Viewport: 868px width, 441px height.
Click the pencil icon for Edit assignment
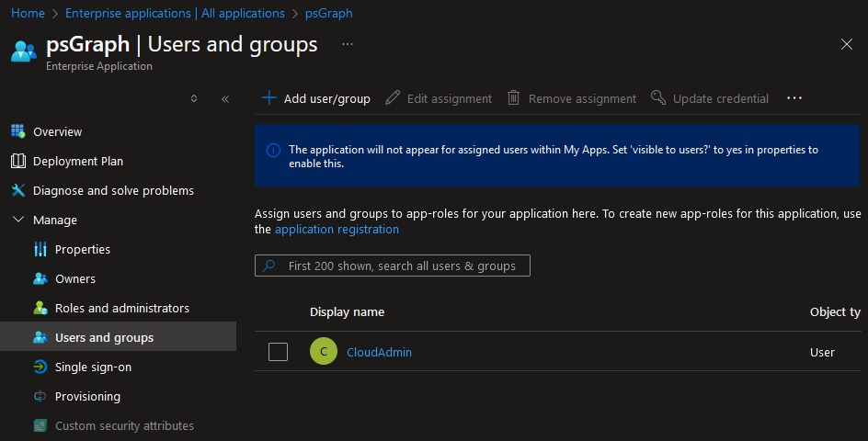[x=393, y=98]
